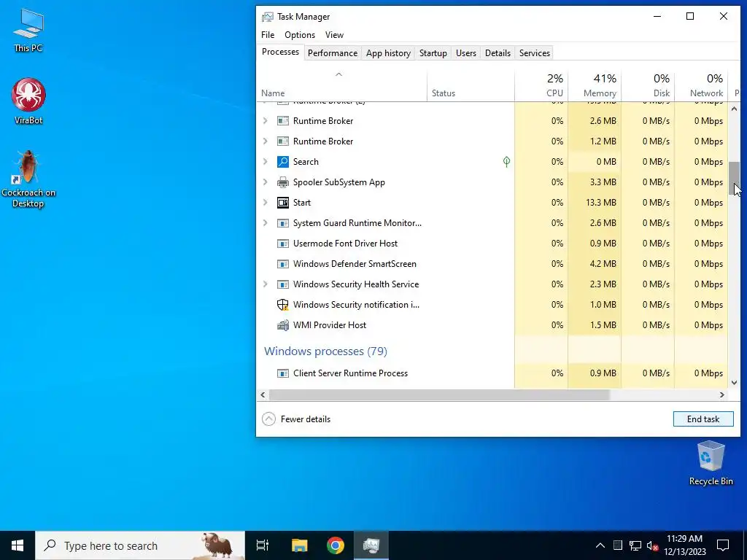Sort by the Network column header

[x=701, y=86]
